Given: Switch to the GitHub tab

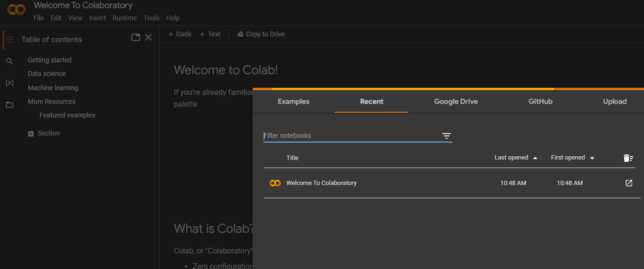Looking at the screenshot, I should (x=540, y=101).
